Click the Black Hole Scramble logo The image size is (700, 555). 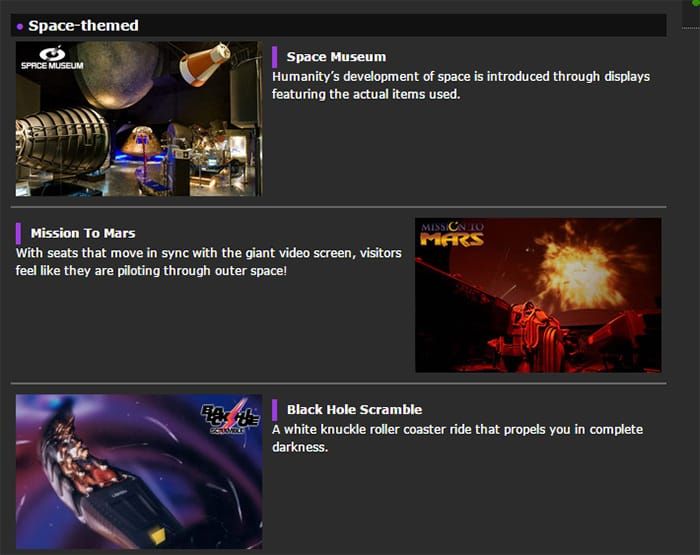230,417
